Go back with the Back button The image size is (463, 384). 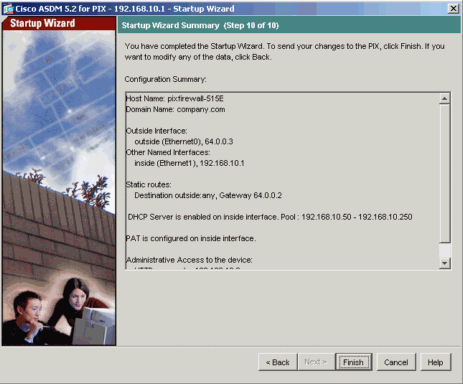(x=277, y=362)
